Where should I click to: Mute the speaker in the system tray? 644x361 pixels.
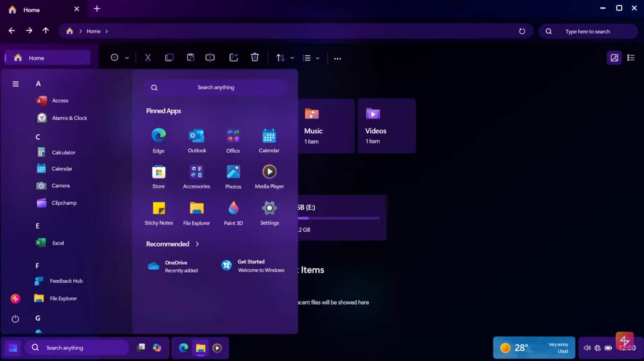pos(587,348)
